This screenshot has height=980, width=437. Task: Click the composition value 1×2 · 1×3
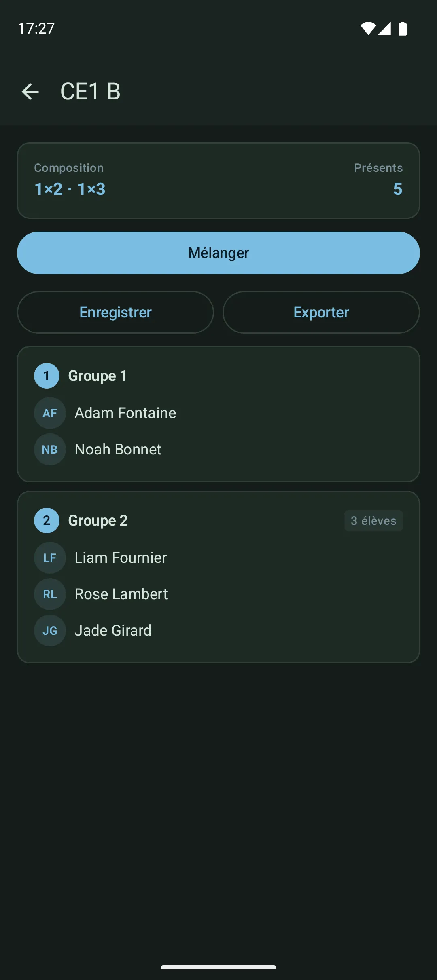[x=69, y=189]
